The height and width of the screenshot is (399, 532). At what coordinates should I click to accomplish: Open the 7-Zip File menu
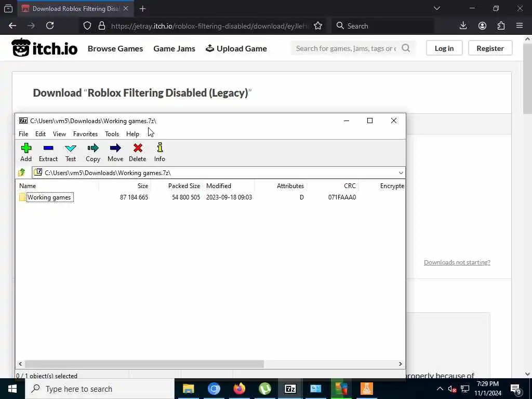click(23, 134)
